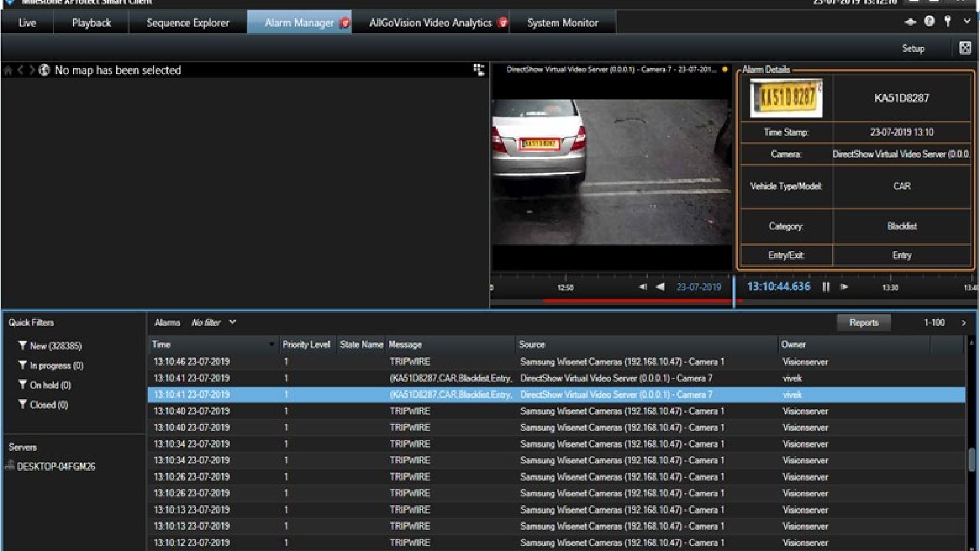Click the Reports button

click(864, 322)
